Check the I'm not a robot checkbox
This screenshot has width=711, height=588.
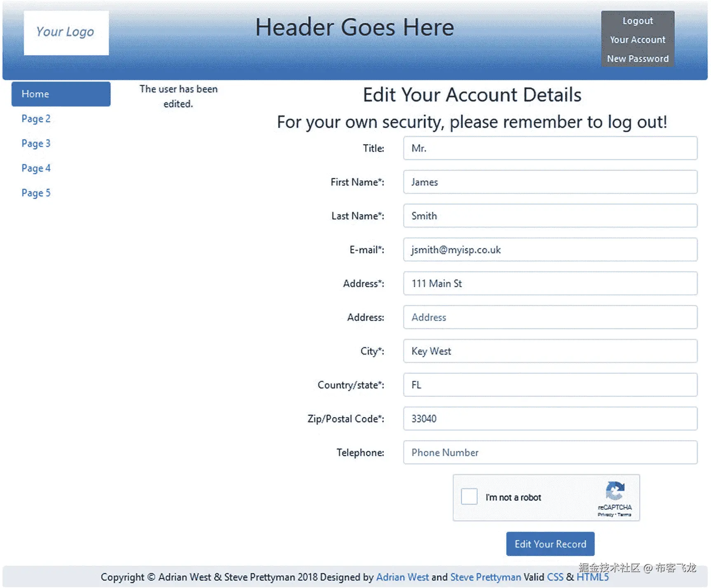pyautogui.click(x=468, y=497)
